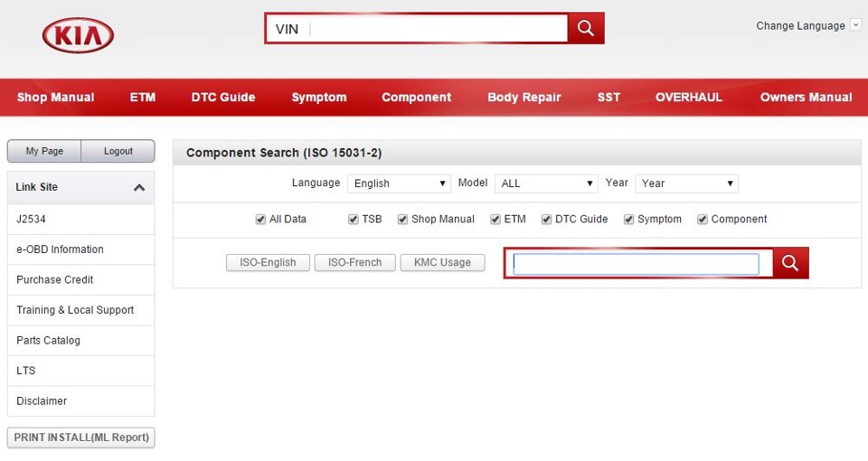Toggle the All Data checkbox
Image resolution: width=868 pixels, height=461 pixels.
[x=260, y=219]
